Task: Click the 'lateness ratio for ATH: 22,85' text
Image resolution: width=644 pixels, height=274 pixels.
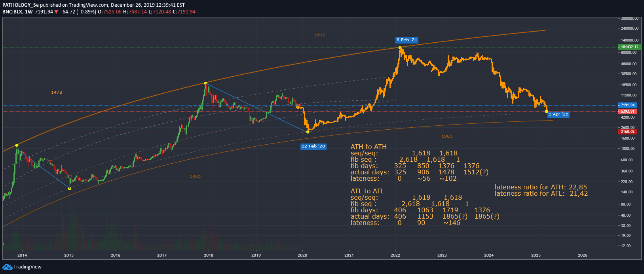Action: click(541, 187)
